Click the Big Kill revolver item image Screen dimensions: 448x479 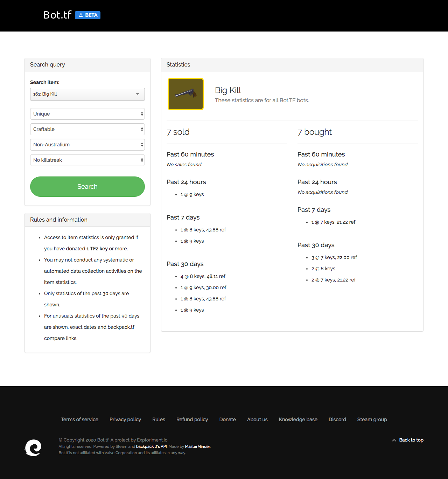point(185,94)
